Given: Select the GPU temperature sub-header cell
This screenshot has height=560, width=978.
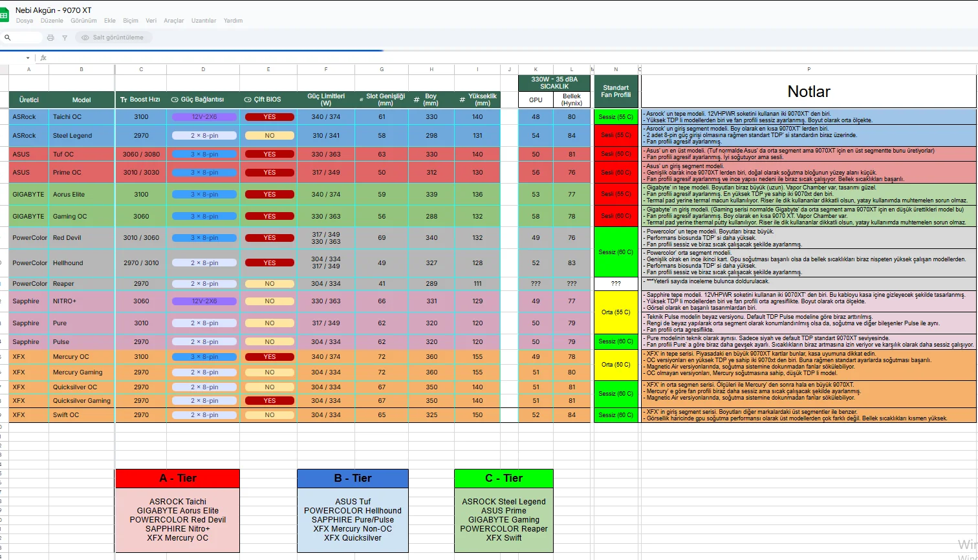Looking at the screenshot, I should tap(536, 100).
